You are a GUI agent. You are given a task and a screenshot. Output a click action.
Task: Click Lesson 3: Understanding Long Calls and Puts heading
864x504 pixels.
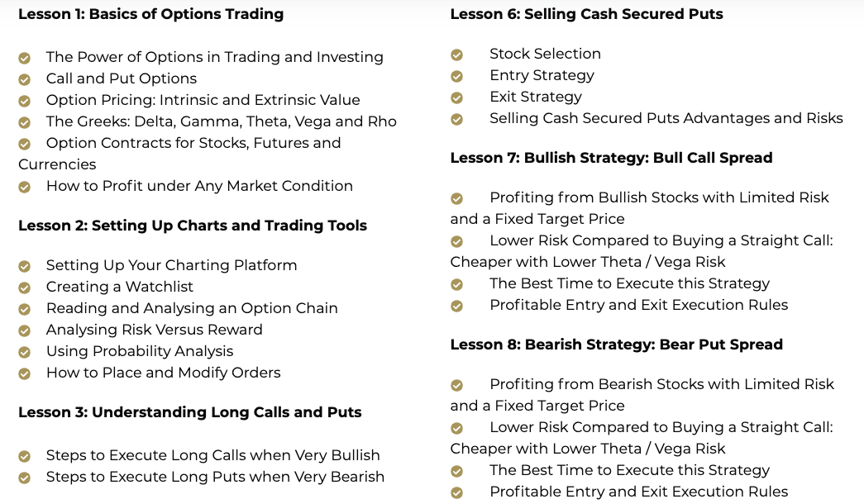coord(190,412)
